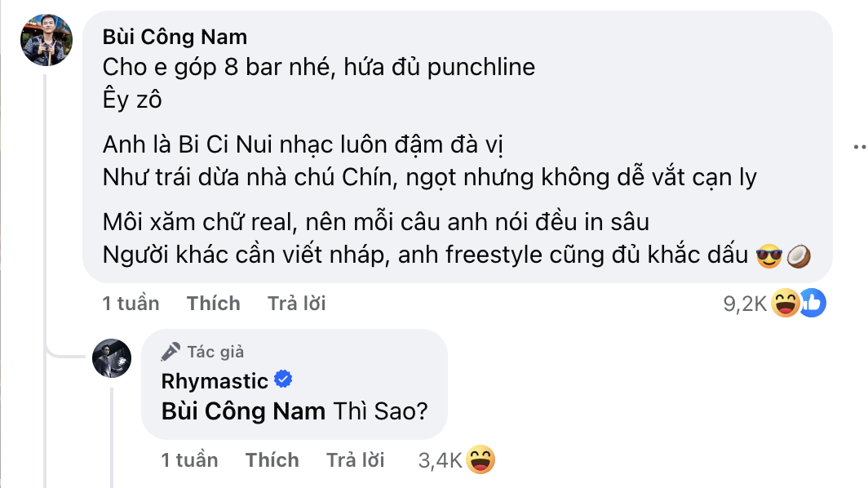View the 3,4K reactions on Rhymastic's reply
This screenshot has width=868, height=488.
coord(441,460)
